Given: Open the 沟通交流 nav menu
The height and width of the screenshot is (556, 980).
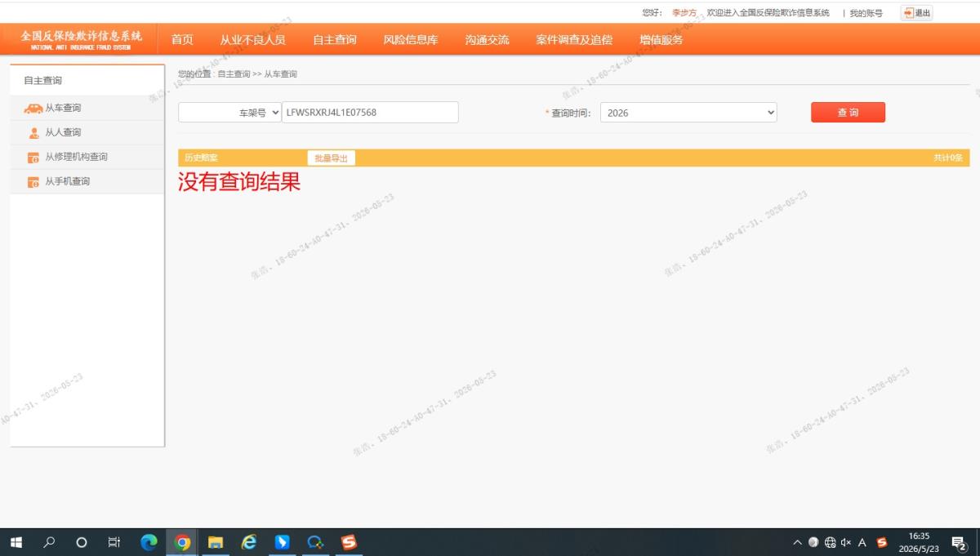Looking at the screenshot, I should (487, 39).
